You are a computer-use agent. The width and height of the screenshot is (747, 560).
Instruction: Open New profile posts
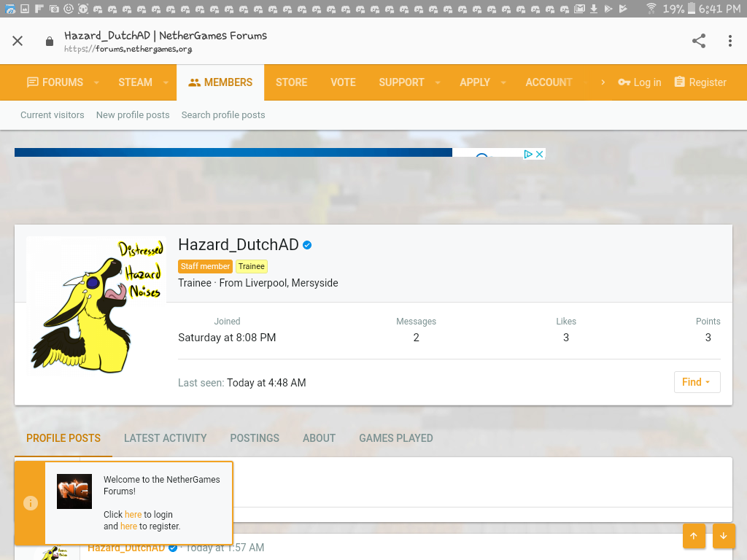point(133,114)
